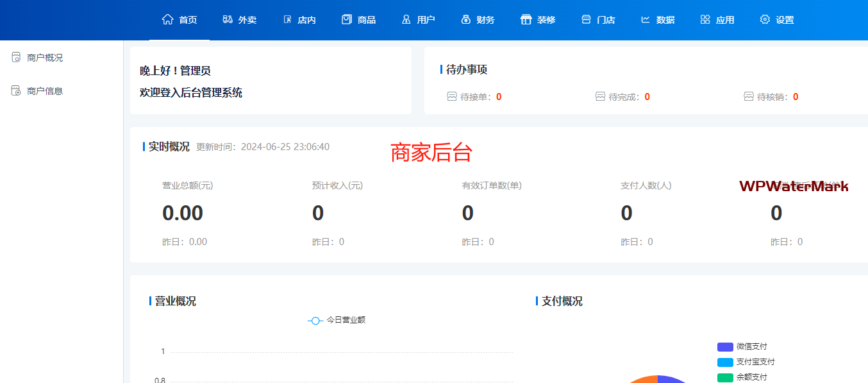Viewport: 868px width, 383px height.
Task: Click the 首页 home icon in top navigation
Action: (168, 19)
